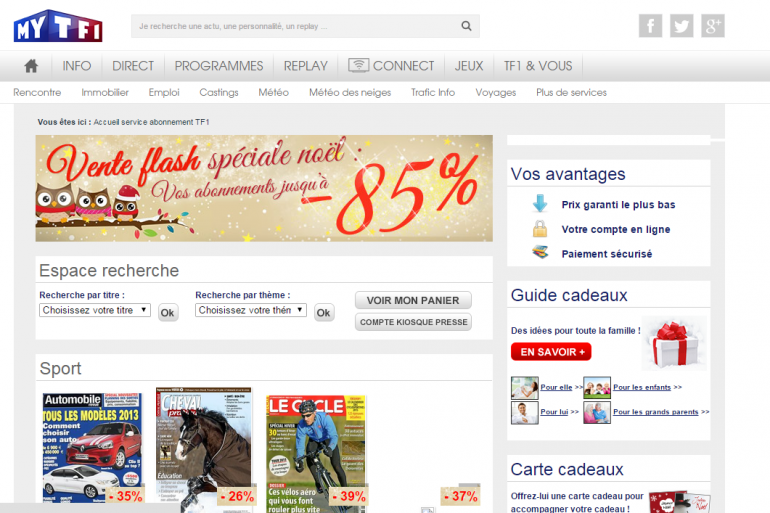Image resolution: width=770 pixels, height=513 pixels.
Task: Click the Pour lui thumbnail photo
Action: tap(524, 412)
